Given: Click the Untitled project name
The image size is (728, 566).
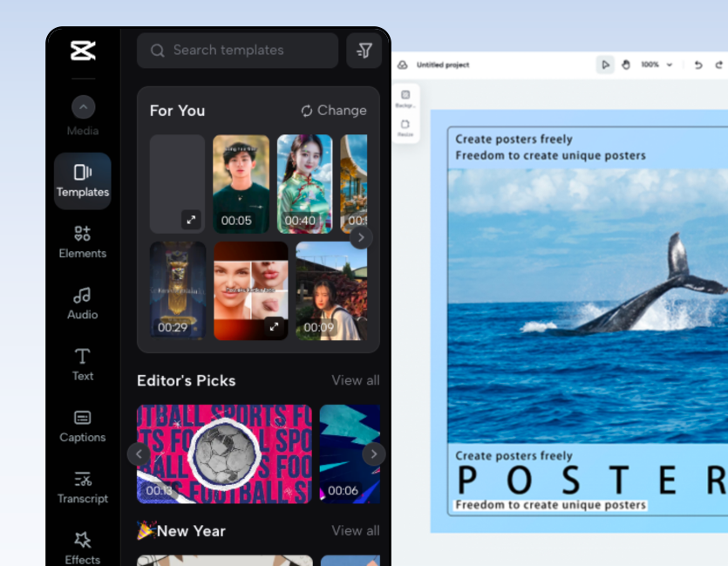Looking at the screenshot, I should (443, 65).
